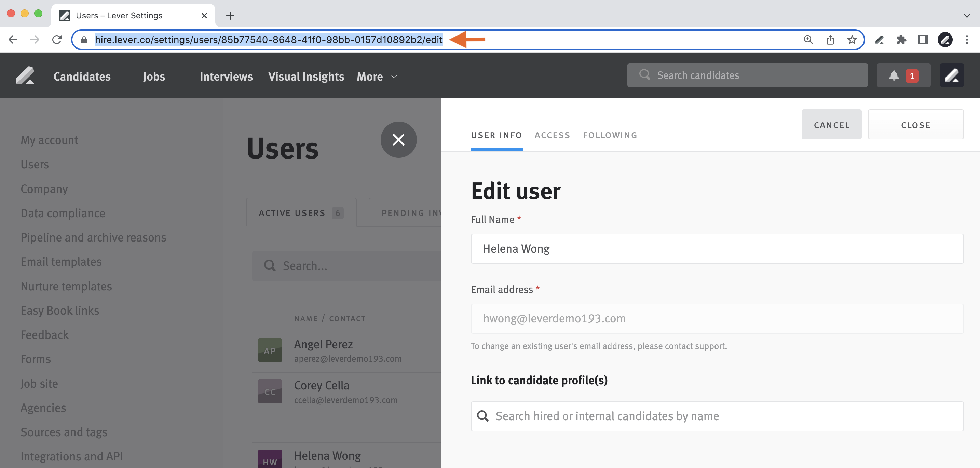Click the browser address bar URL

[x=269, y=40]
